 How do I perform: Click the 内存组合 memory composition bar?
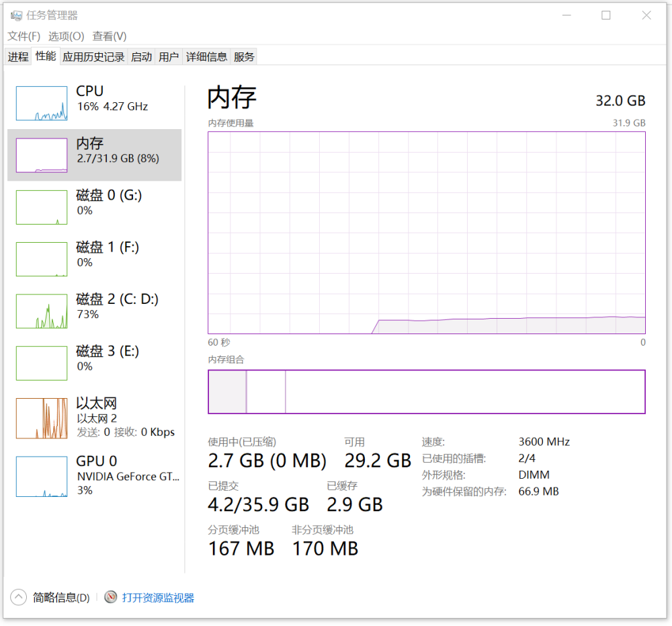(x=426, y=391)
